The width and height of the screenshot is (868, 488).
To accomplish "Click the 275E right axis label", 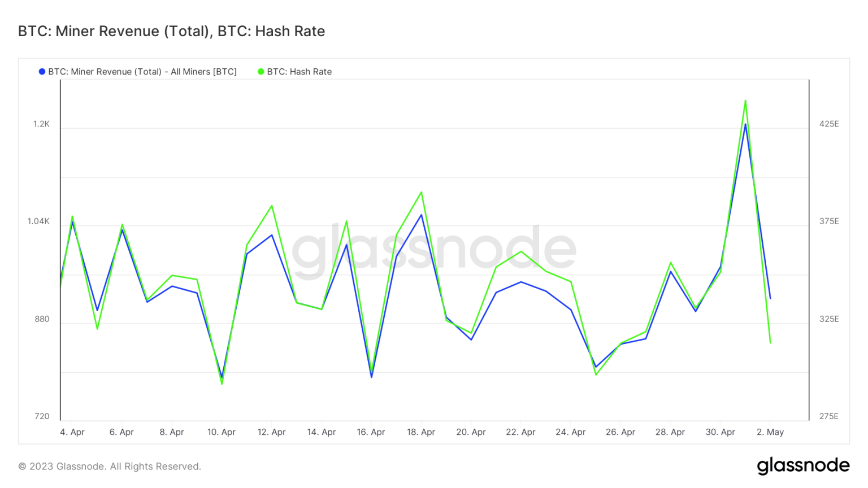I will pyautogui.click(x=829, y=416).
